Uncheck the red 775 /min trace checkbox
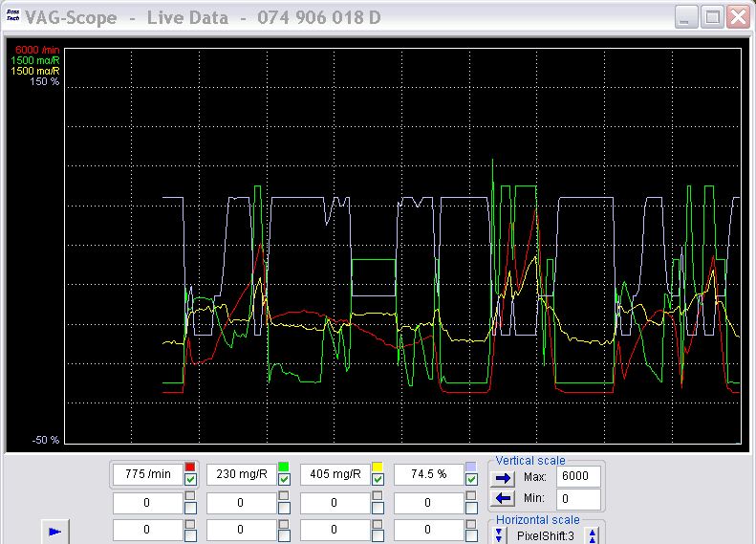The width and height of the screenshot is (756, 544). pos(190,479)
